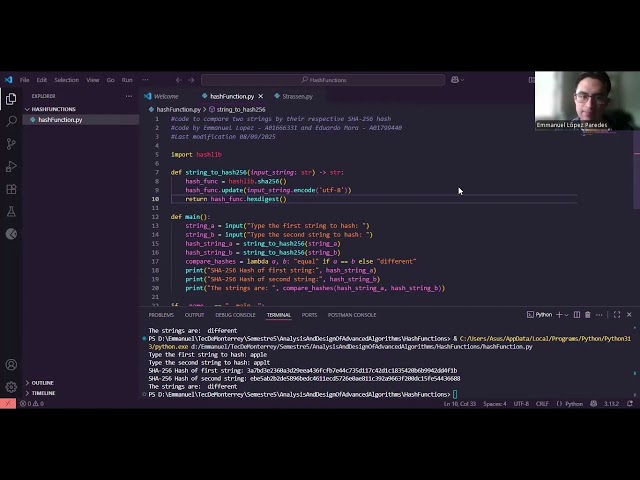Open the Edit menu
The image size is (640, 480).
click(x=42, y=80)
